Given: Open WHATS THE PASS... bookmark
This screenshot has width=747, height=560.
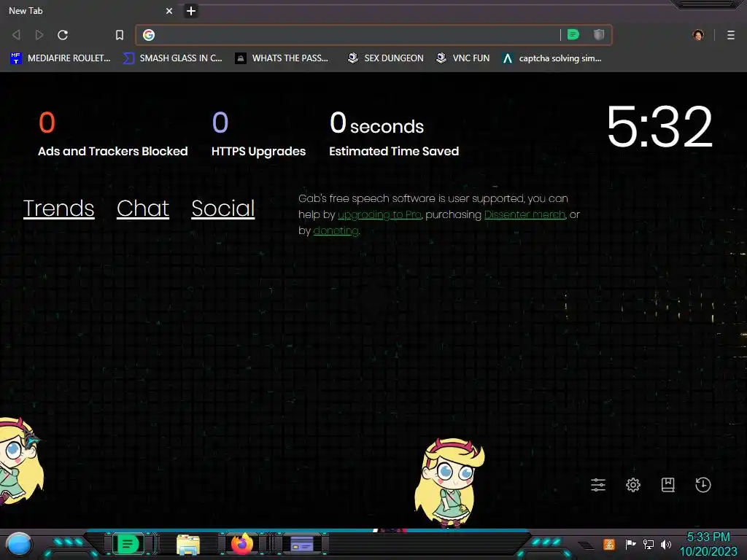Looking at the screenshot, I should pyautogui.click(x=282, y=58).
